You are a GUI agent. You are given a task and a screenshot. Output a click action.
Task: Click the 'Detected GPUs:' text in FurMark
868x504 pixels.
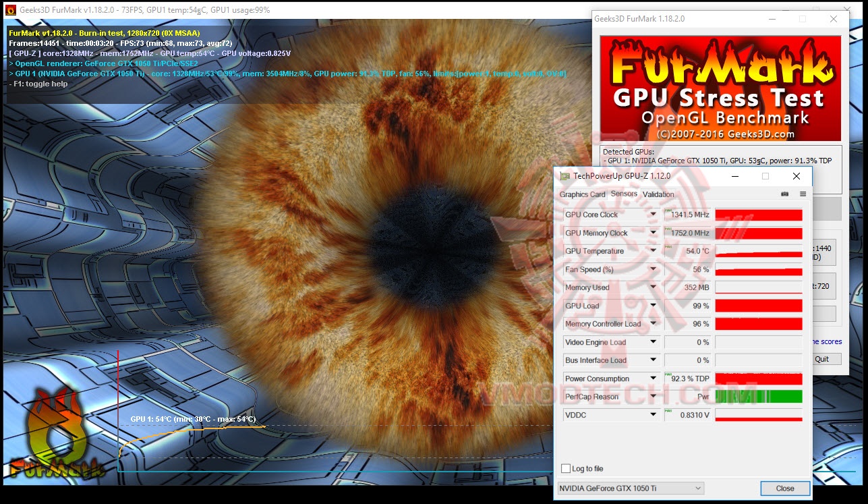pyautogui.click(x=629, y=152)
